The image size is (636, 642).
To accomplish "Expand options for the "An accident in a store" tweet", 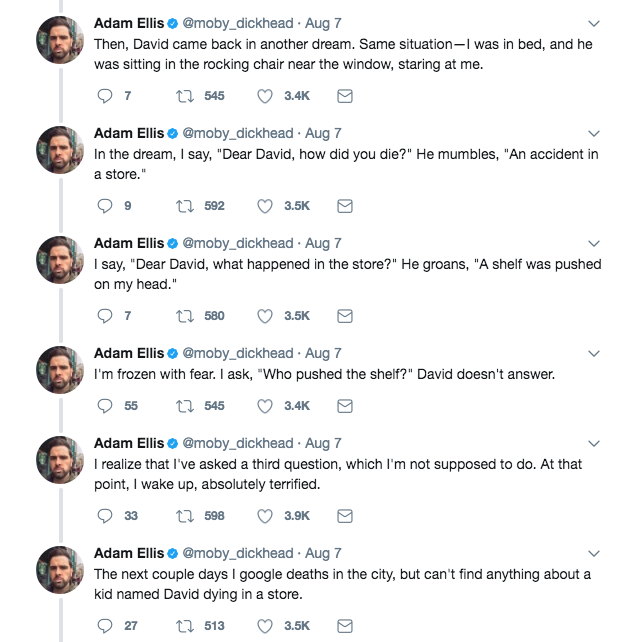I will (594, 133).
